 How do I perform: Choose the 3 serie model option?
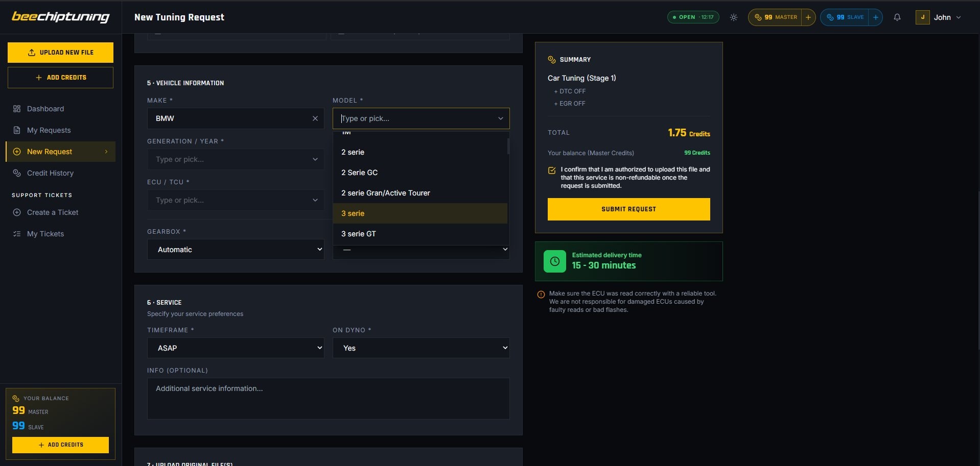(420, 213)
